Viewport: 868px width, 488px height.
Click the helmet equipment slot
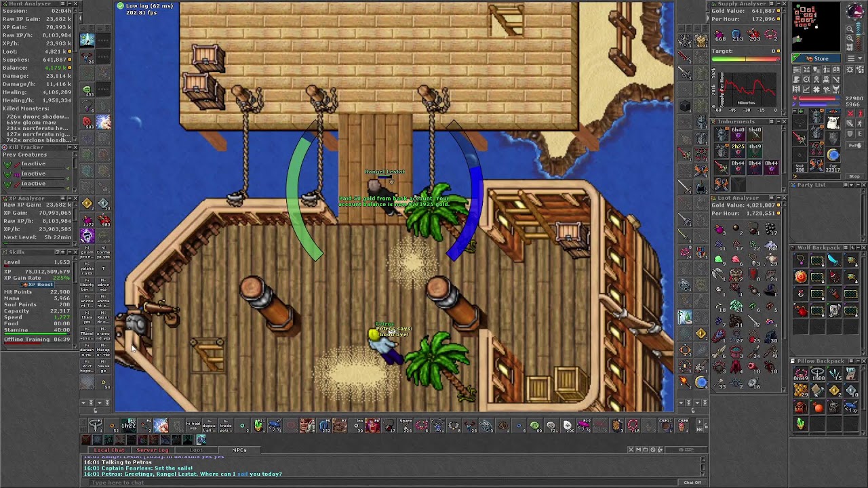[816, 116]
